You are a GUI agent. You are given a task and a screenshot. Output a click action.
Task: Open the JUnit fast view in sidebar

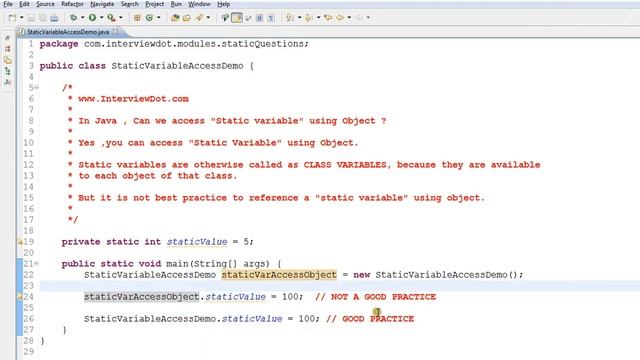coord(7,82)
